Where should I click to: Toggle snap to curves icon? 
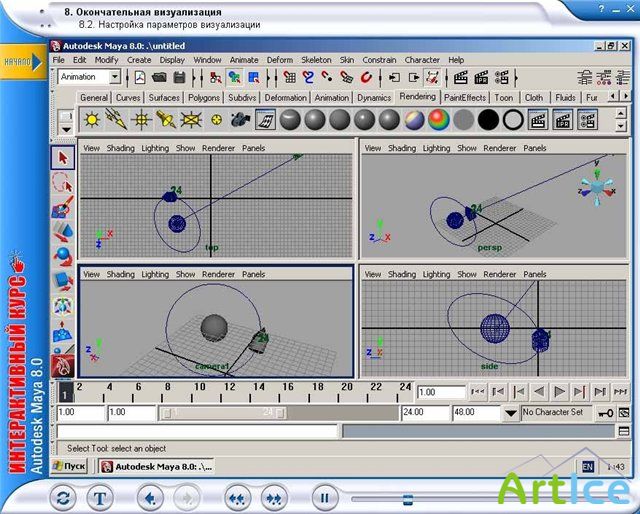click(x=308, y=77)
